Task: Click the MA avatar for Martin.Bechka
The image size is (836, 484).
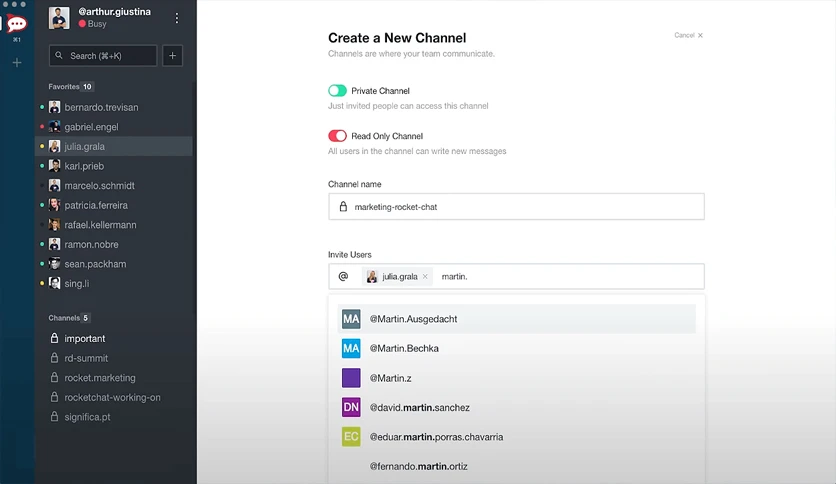Action: 351,349
